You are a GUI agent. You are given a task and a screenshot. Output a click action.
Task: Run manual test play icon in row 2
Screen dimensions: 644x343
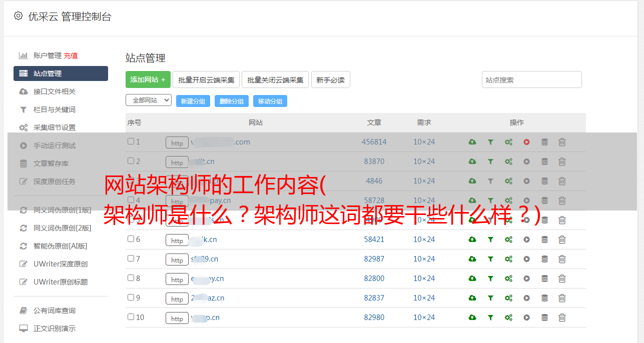pyautogui.click(x=526, y=161)
